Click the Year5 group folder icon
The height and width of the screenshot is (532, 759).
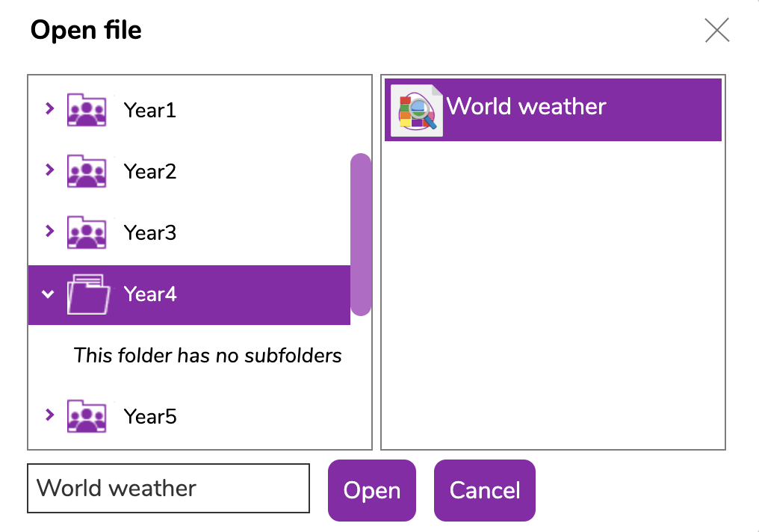click(x=86, y=416)
